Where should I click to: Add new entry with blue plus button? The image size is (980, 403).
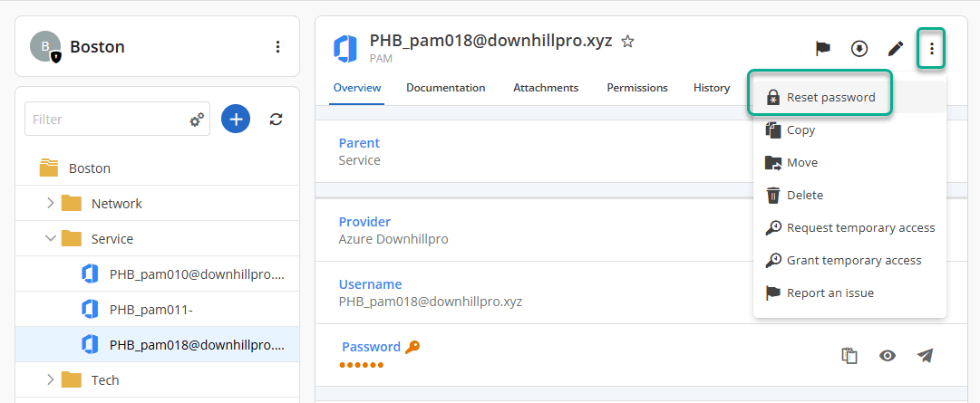pos(236,119)
